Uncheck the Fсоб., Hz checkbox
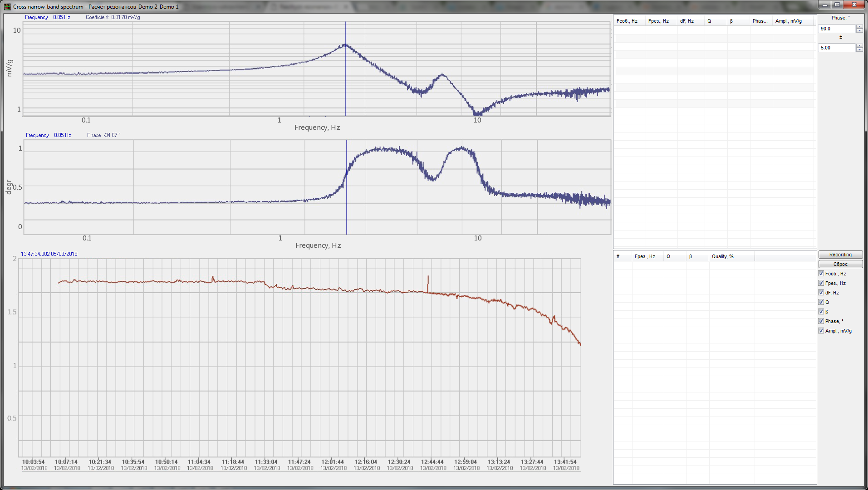The image size is (868, 490). (821, 273)
